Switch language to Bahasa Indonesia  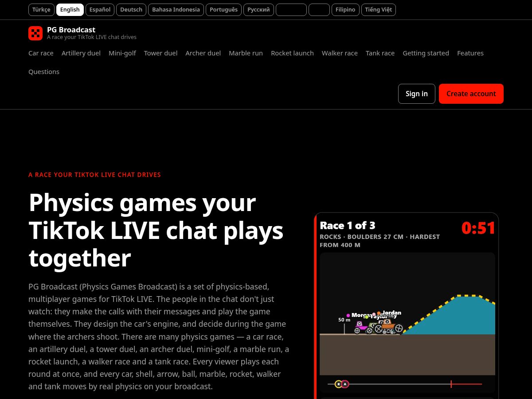point(176,10)
